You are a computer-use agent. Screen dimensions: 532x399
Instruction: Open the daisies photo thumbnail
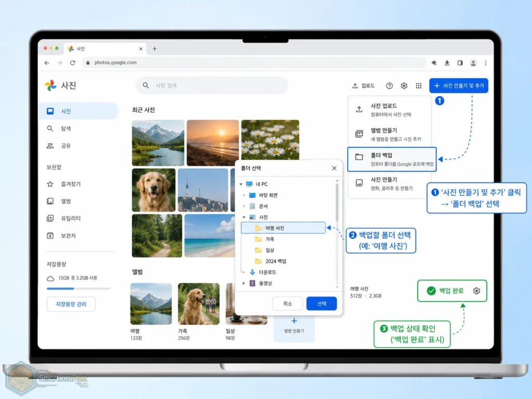coord(270,140)
